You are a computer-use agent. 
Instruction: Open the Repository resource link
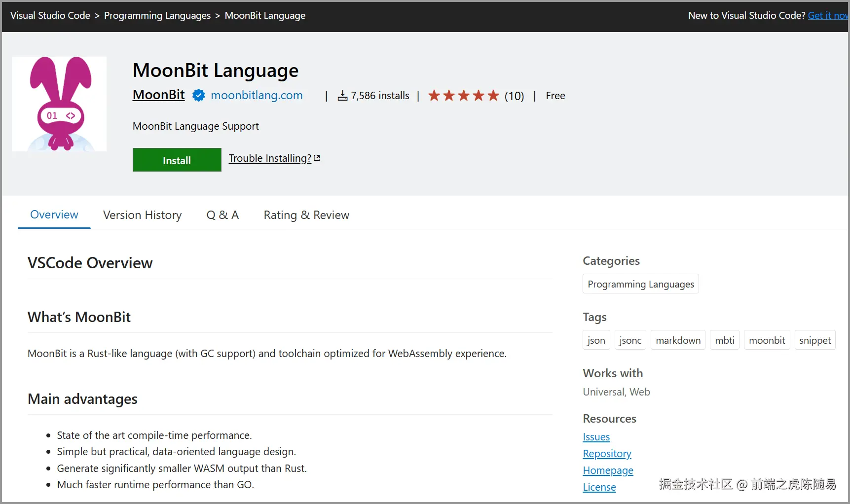[607, 454]
